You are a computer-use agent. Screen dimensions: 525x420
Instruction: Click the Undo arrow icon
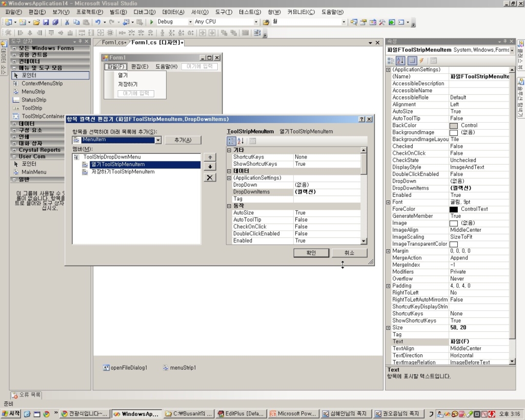[97, 22]
